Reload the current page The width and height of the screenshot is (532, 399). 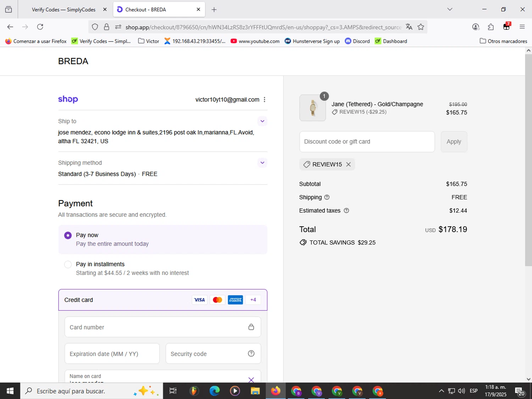coord(40,27)
